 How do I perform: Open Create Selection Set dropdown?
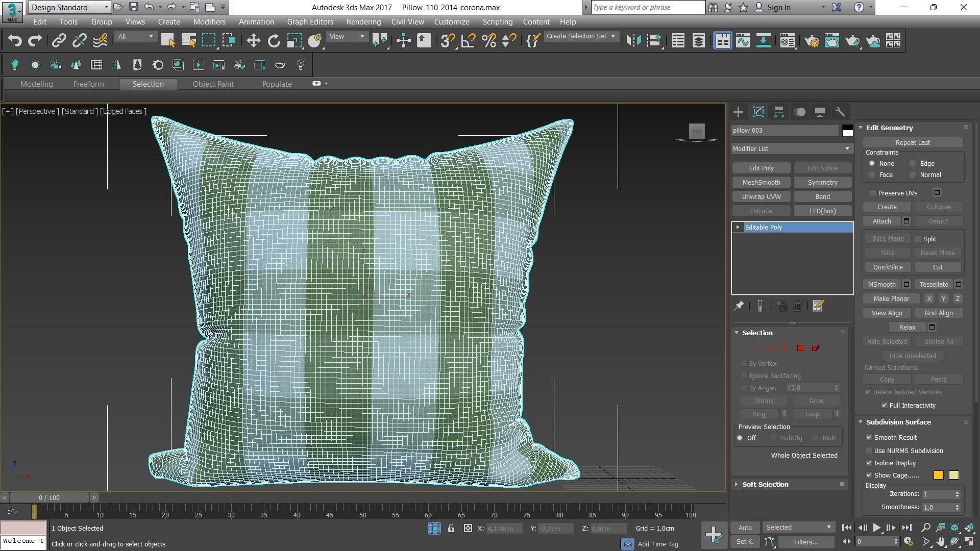pos(581,36)
